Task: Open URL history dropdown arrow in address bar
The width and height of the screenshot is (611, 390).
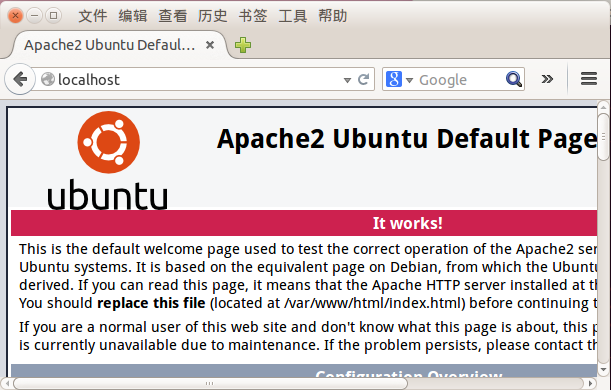Action: 347,80
